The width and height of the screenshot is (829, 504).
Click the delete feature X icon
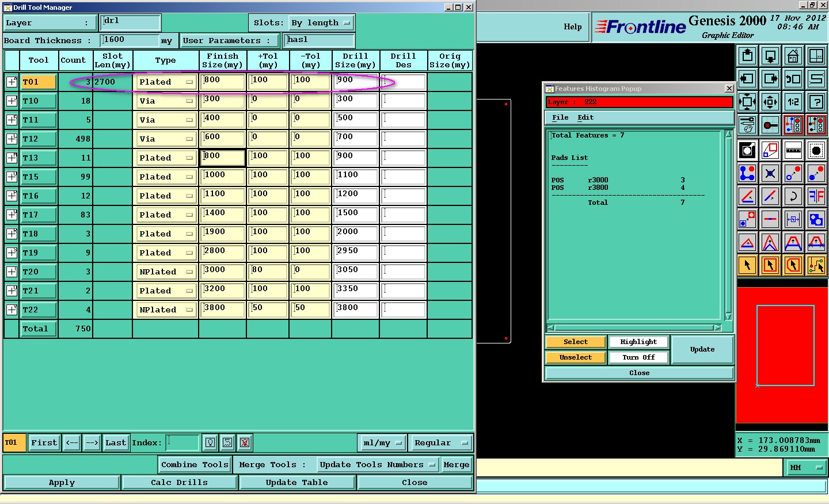(x=770, y=173)
